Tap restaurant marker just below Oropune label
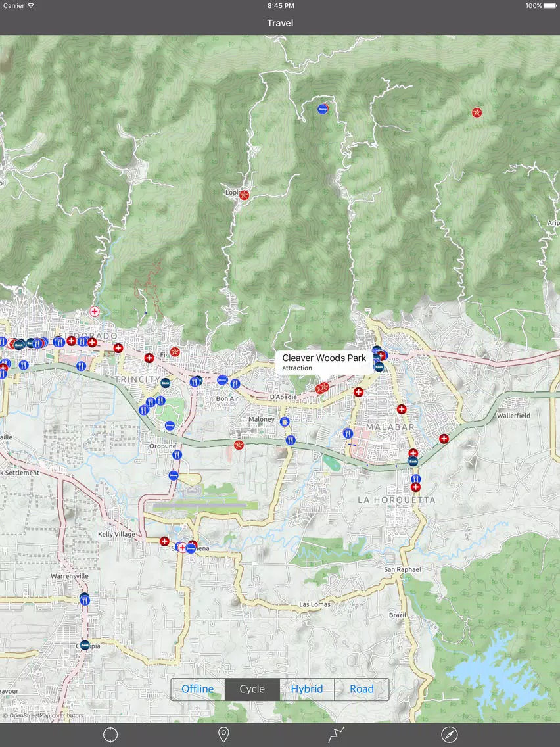Screen dimensions: 560x747 (x=177, y=454)
